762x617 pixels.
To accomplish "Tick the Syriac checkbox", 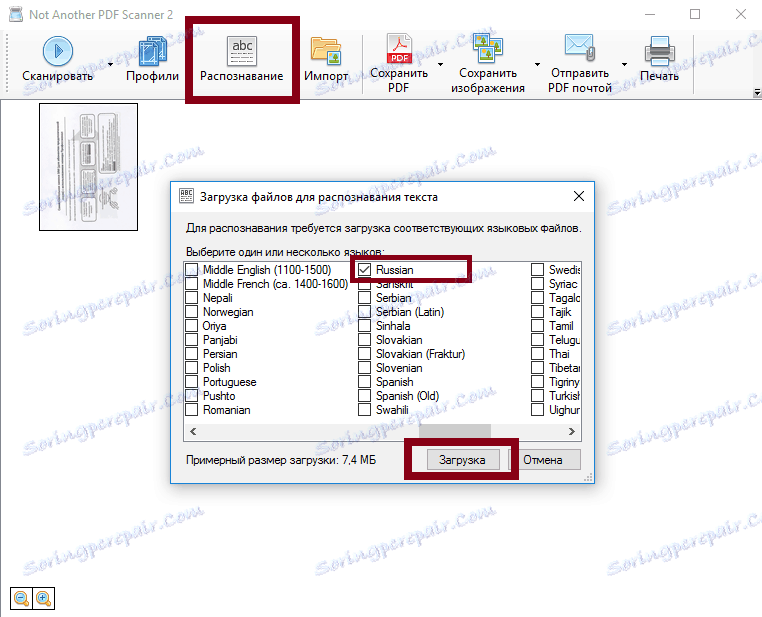I will pos(537,284).
